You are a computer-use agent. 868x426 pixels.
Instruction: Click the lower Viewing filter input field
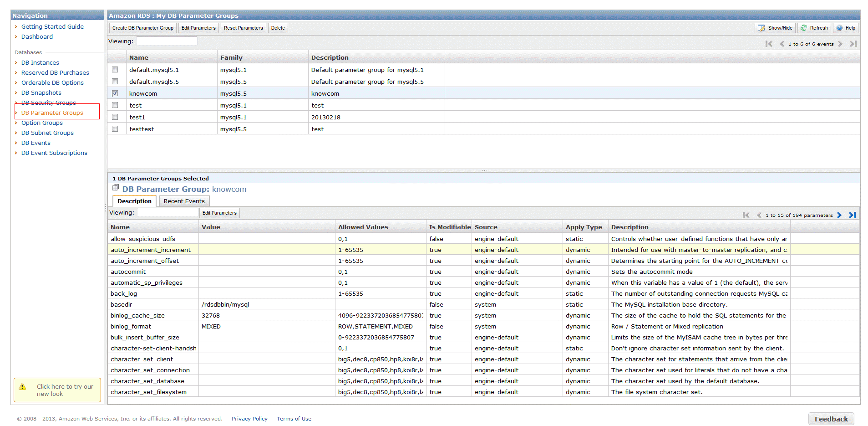(x=168, y=213)
